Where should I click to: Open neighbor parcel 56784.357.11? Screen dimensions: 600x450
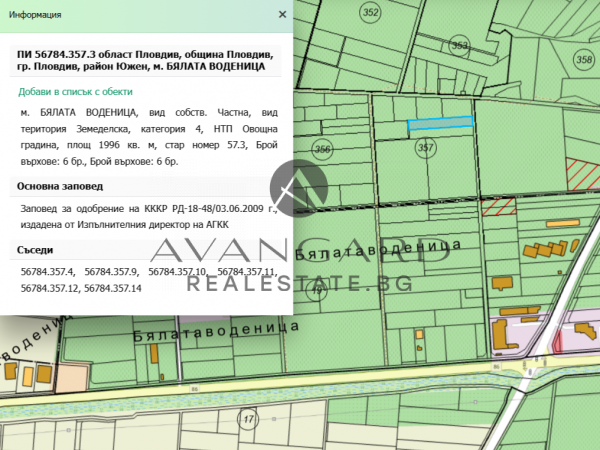(246, 271)
